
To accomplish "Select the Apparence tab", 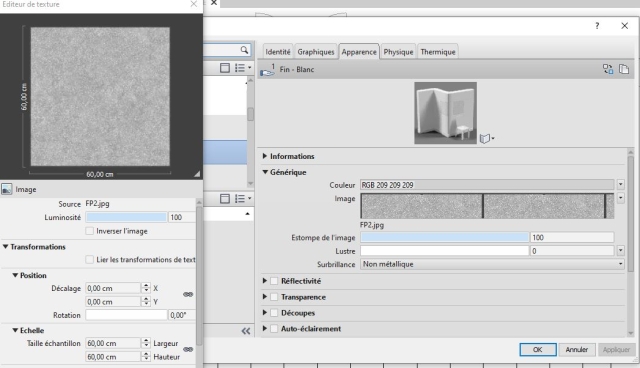I will [359, 52].
